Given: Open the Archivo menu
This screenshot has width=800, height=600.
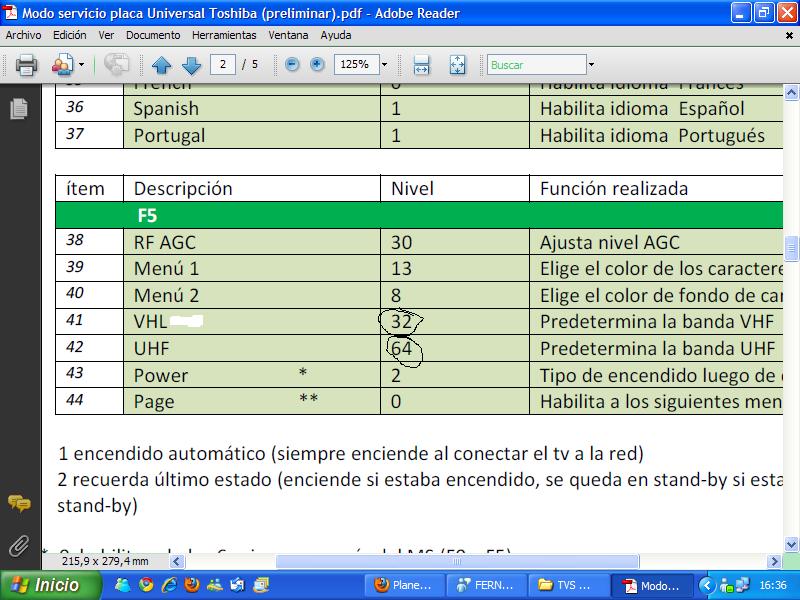Looking at the screenshot, I should pyautogui.click(x=23, y=35).
